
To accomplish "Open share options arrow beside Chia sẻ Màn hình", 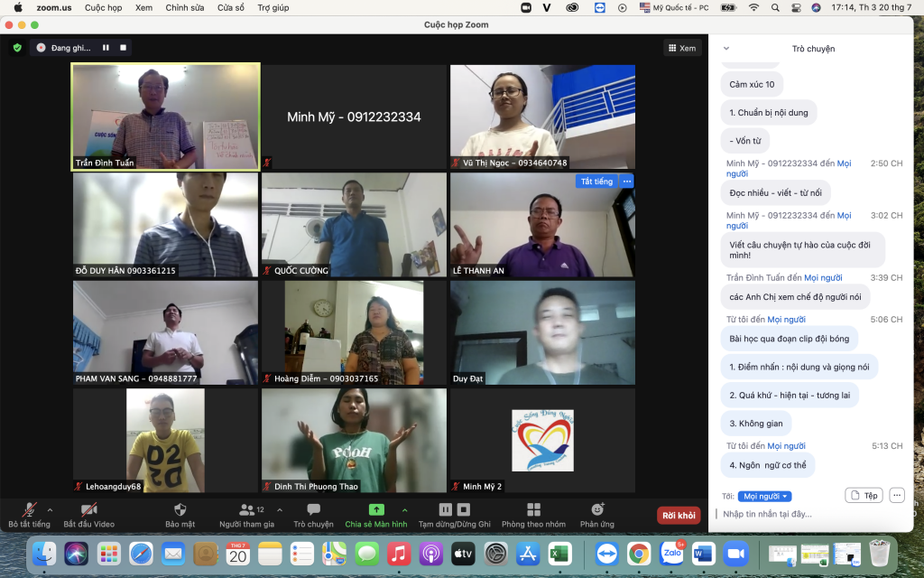I will [x=405, y=510].
